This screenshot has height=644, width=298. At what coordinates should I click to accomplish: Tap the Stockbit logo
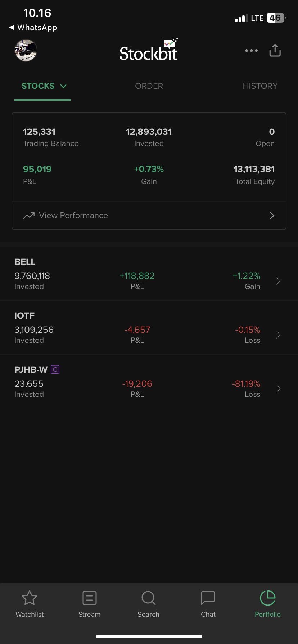tap(149, 51)
